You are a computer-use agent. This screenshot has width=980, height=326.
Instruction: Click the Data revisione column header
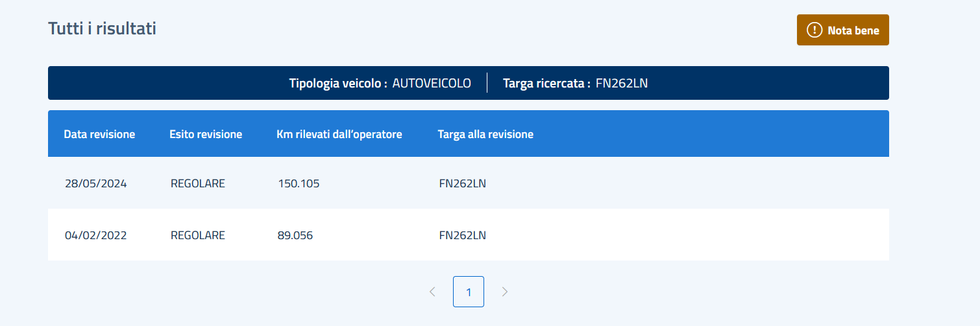(99, 134)
